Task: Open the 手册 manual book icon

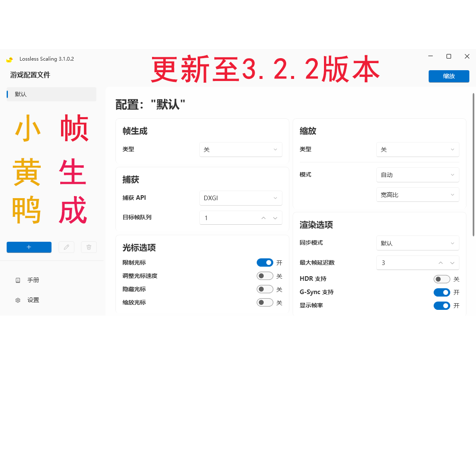Action: click(18, 280)
